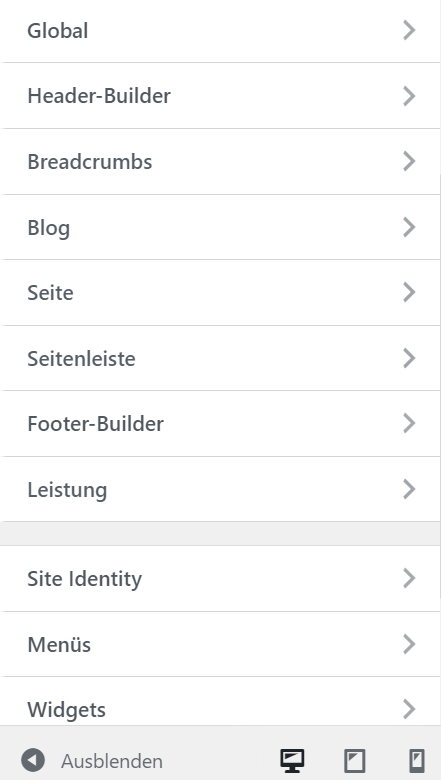
Task: Switch to tablet preview icon
Action: (x=354, y=761)
